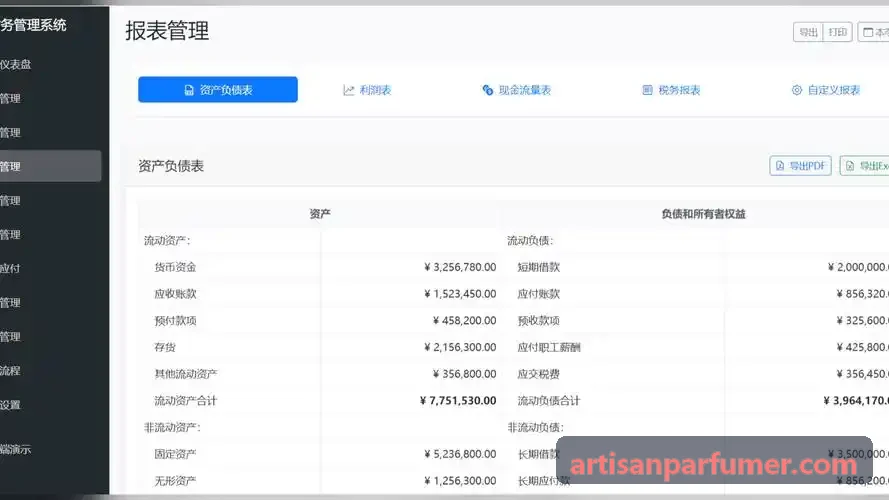The height and width of the screenshot is (500, 889).
Task: Click the 导出Excel button
Action: (865, 166)
